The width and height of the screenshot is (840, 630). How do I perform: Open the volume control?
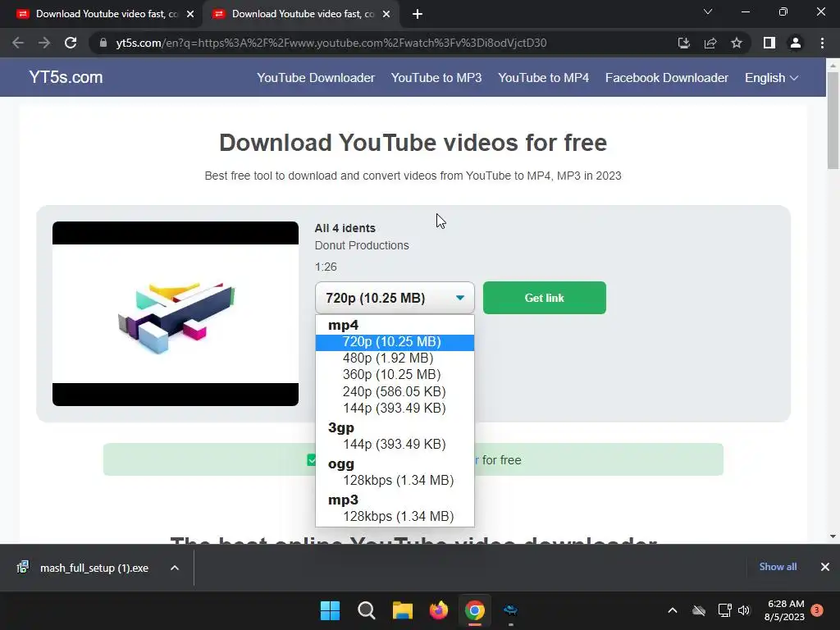coord(743,610)
